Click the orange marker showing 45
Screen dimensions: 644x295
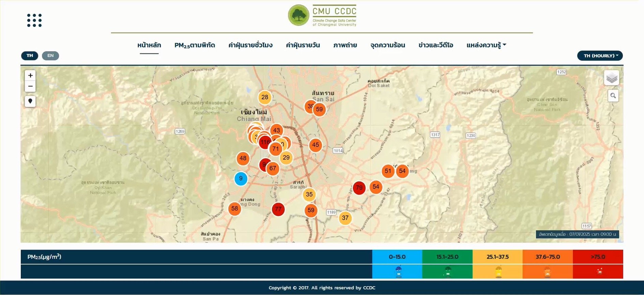(316, 145)
